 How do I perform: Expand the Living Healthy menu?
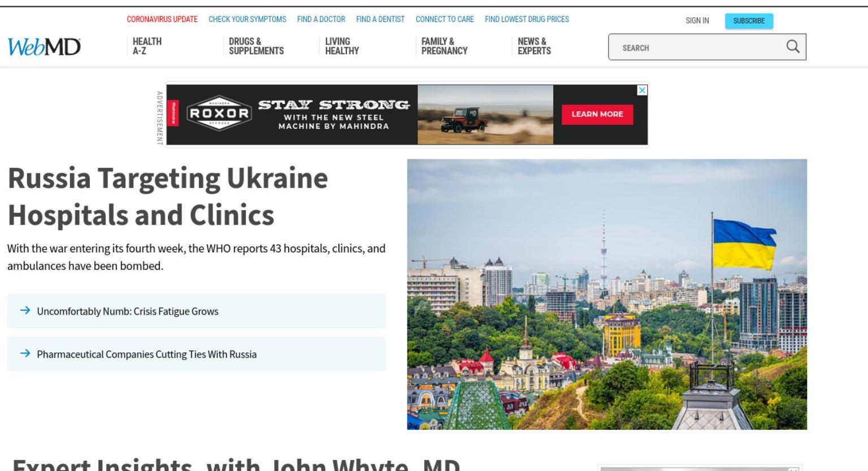(x=342, y=46)
